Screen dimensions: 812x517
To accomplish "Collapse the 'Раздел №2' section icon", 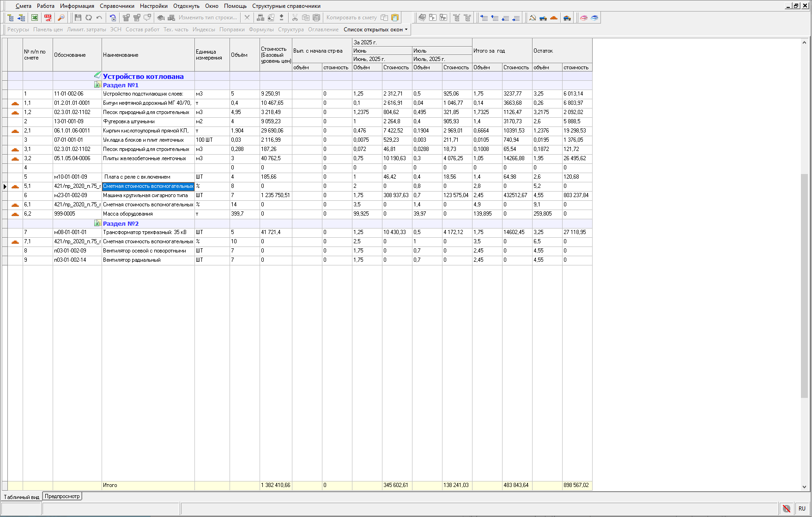I will coord(97,223).
